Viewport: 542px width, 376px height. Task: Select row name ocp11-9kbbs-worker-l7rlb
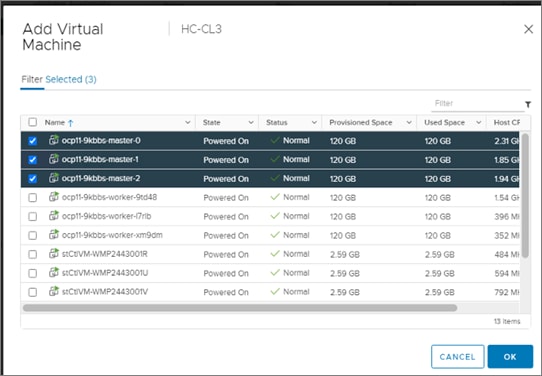pyautogui.click(x=106, y=216)
